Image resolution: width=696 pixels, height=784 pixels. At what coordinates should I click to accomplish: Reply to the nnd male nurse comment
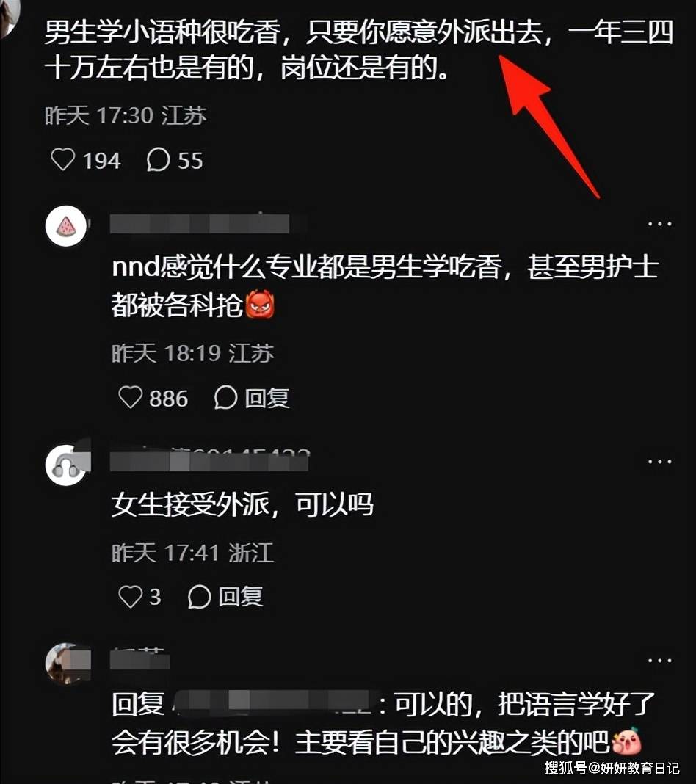tap(252, 398)
